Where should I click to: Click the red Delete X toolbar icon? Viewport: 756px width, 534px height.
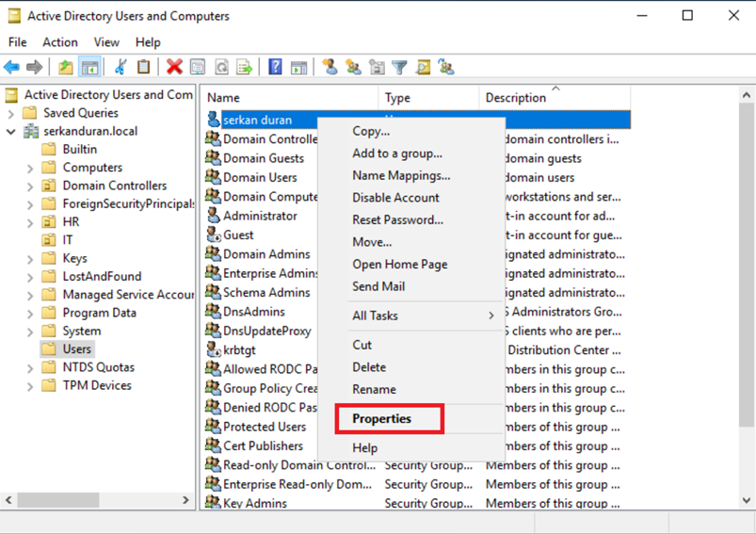coord(174,67)
